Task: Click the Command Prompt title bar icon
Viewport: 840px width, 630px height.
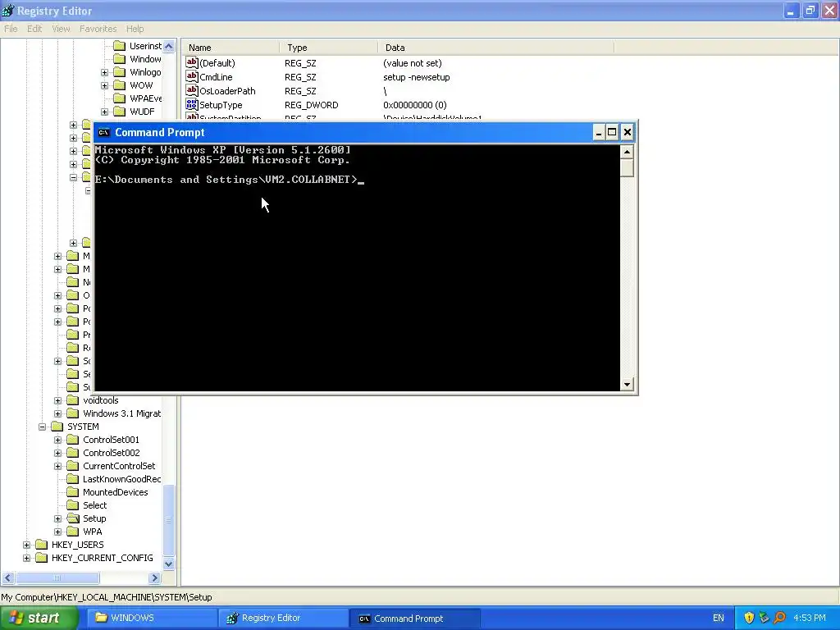Action: pyautogui.click(x=104, y=133)
